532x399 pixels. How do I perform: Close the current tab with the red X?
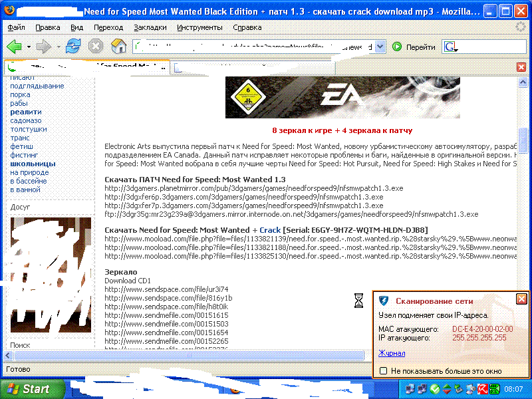coord(521,67)
